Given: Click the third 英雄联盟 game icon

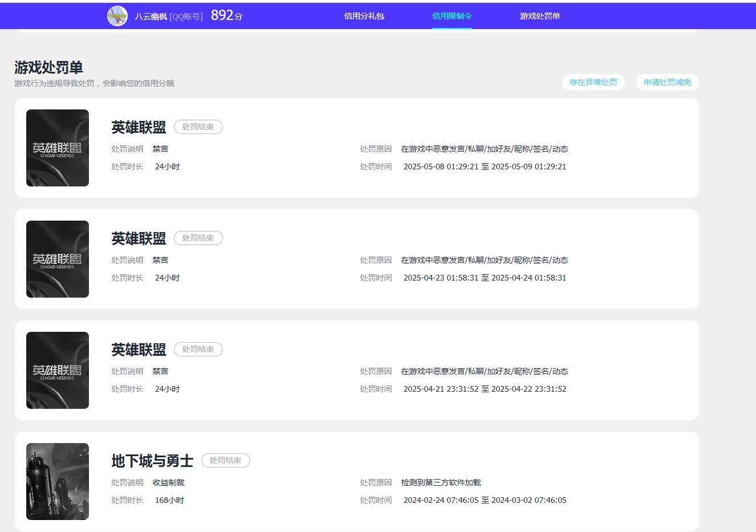Looking at the screenshot, I should 57,369.
